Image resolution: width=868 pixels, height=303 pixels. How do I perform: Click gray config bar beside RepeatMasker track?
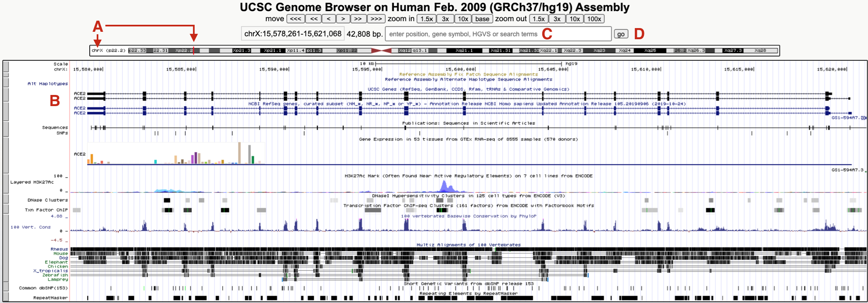(x=6, y=298)
